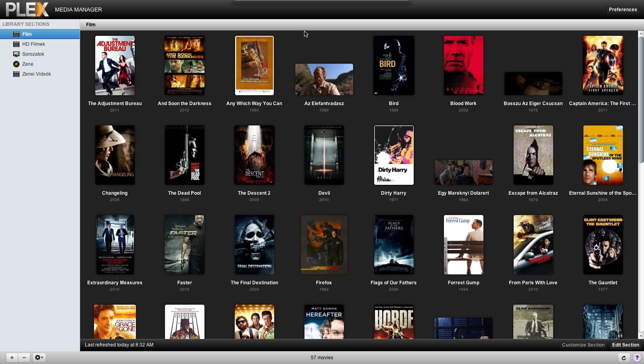Viewport: 644px width, 364px height.
Task: Click the 'Blood Work' title text
Action: click(x=463, y=104)
